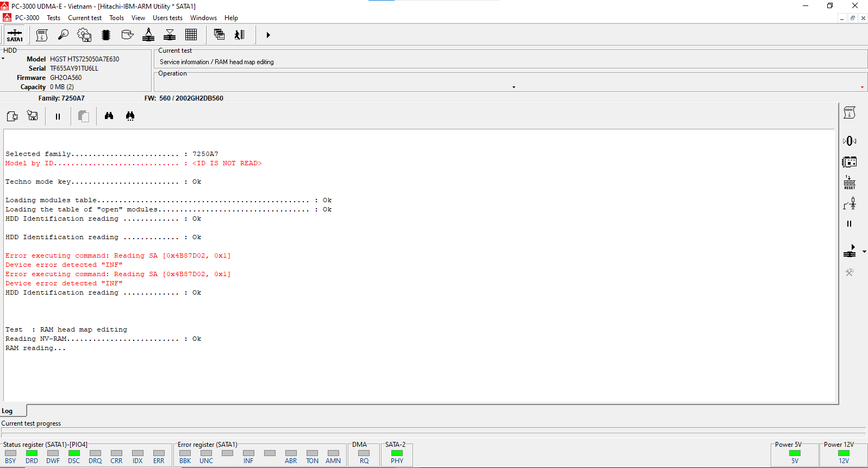Open the Current test menu
868x468 pixels.
[x=85, y=18]
